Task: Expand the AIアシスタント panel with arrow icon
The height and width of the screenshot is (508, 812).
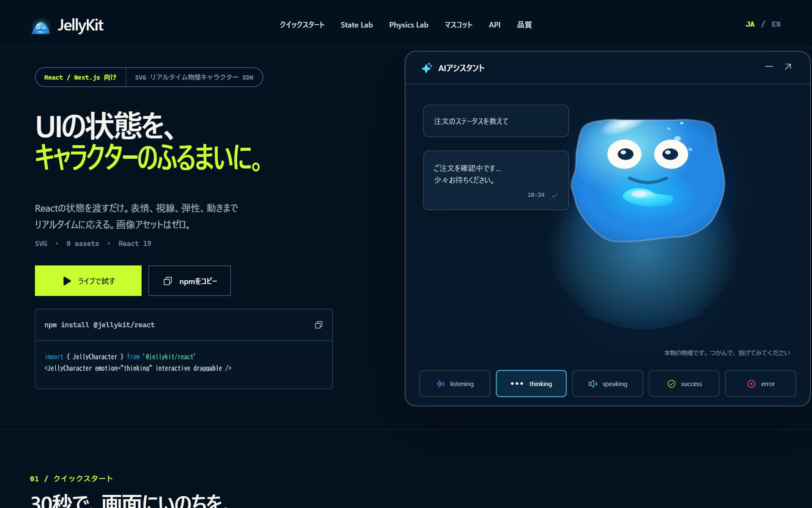Action: coord(788,66)
